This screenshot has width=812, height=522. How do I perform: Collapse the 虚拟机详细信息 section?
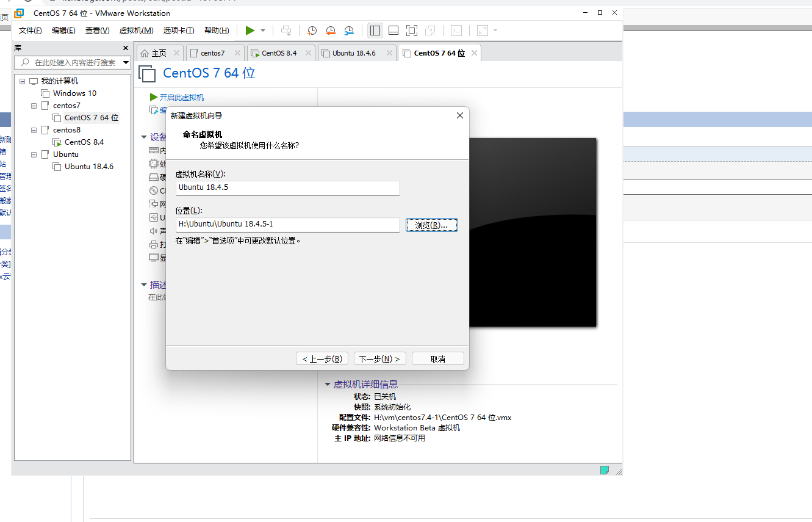328,385
